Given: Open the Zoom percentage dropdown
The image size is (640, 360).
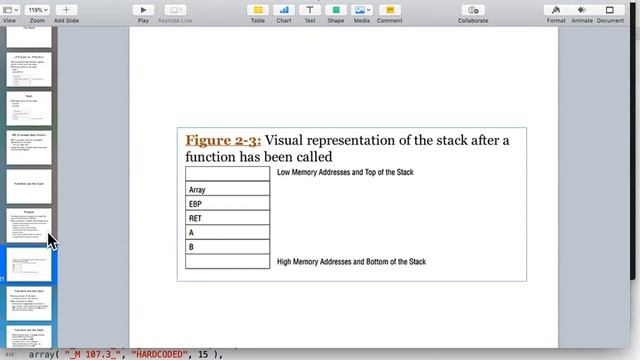Looking at the screenshot, I should coord(37,10).
